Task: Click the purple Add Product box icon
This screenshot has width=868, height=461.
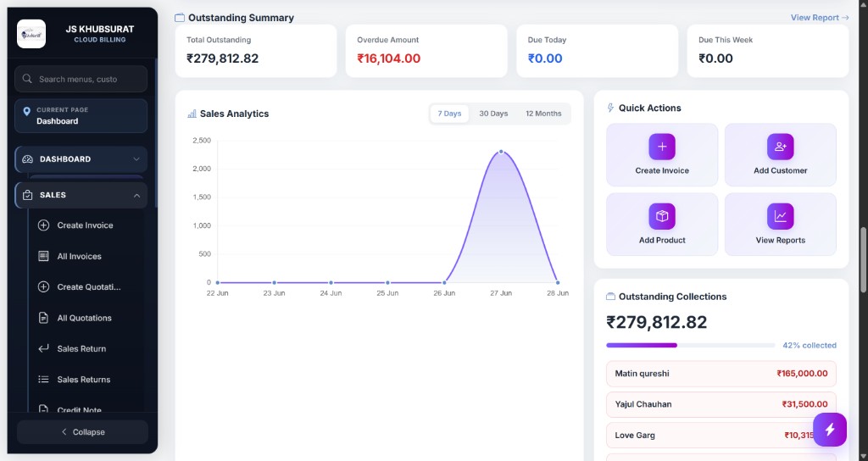Action: click(x=662, y=216)
